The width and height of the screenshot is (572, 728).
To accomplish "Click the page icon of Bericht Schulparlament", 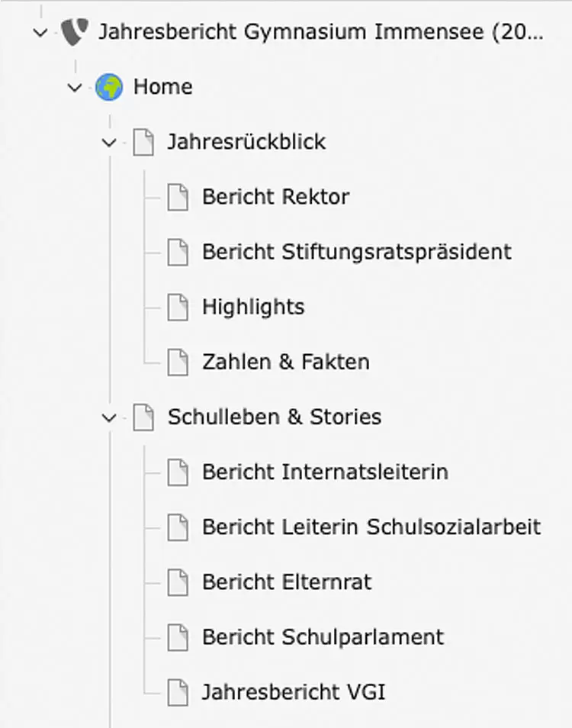I will click(178, 637).
